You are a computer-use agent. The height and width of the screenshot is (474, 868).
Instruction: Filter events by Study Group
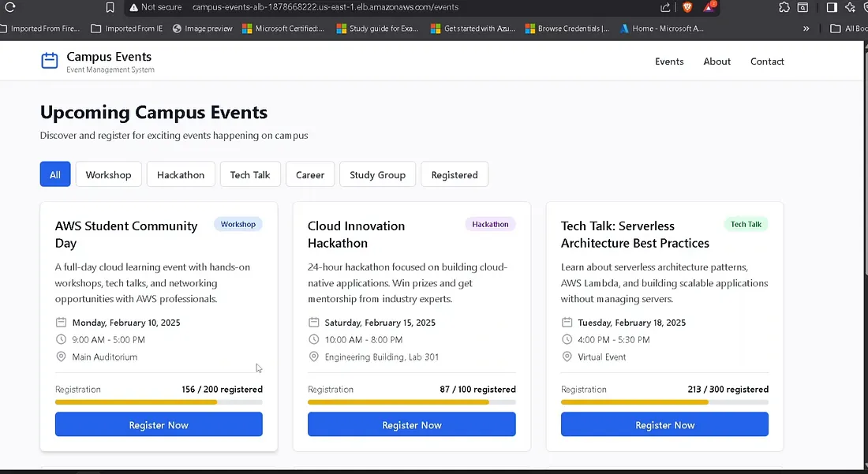click(377, 174)
